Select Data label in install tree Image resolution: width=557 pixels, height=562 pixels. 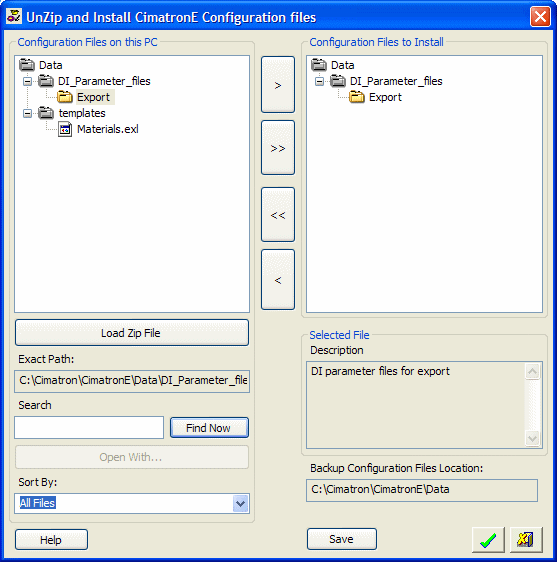pyautogui.click(x=343, y=65)
